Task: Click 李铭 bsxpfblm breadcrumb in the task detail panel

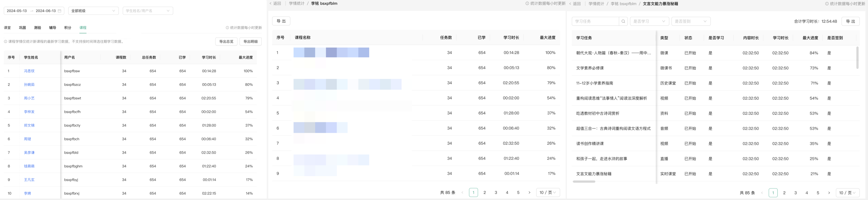Action: 623,4
